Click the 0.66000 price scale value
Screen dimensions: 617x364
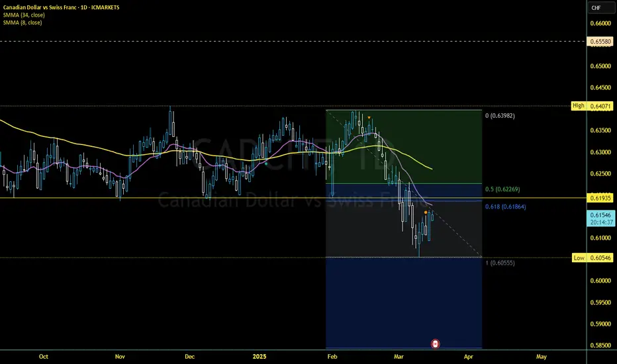click(600, 23)
